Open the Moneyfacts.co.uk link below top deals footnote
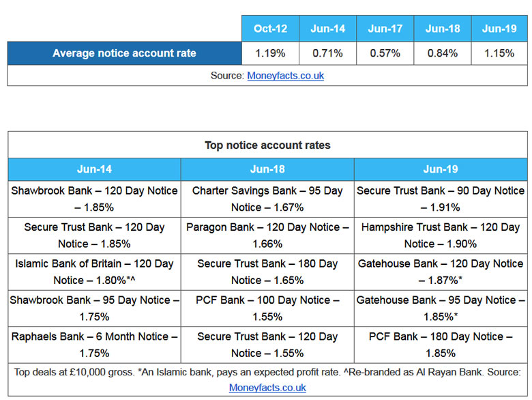 click(x=267, y=388)
